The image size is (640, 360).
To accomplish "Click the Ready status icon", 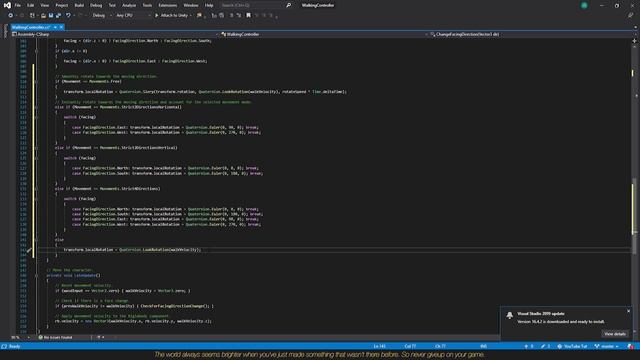I will (4, 346).
